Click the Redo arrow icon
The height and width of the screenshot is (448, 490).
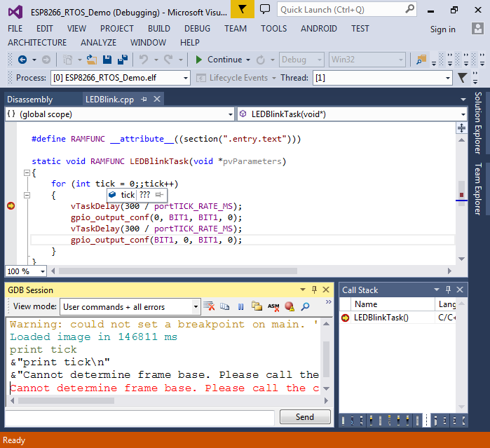(169, 60)
